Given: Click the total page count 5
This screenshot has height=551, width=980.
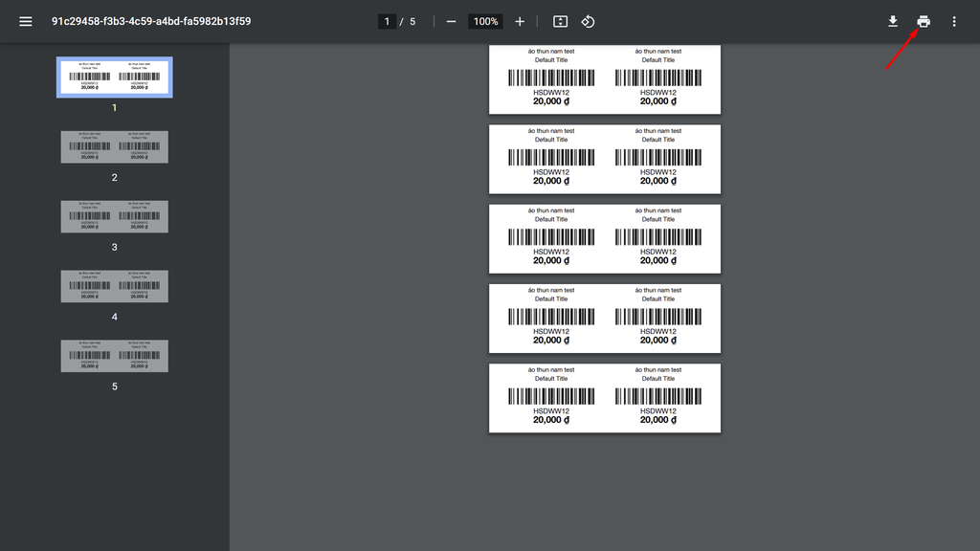Looking at the screenshot, I should pyautogui.click(x=412, y=21).
